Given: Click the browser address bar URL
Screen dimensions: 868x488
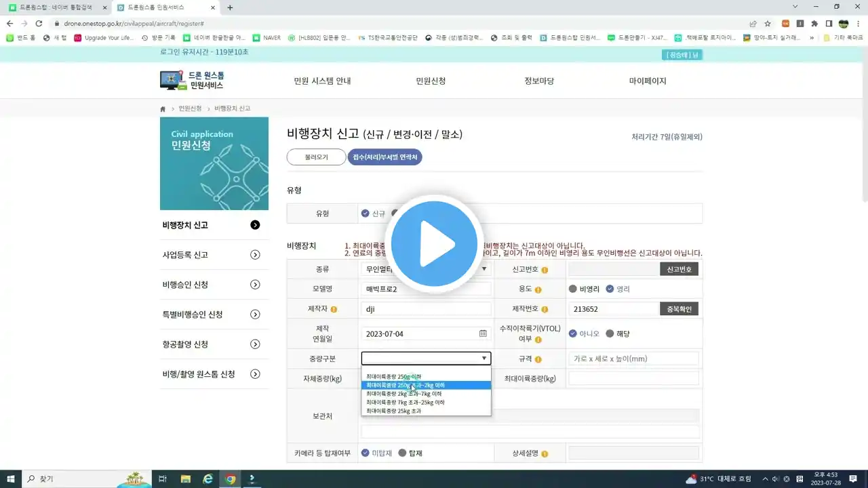Looking at the screenshot, I should pyautogui.click(x=134, y=23).
